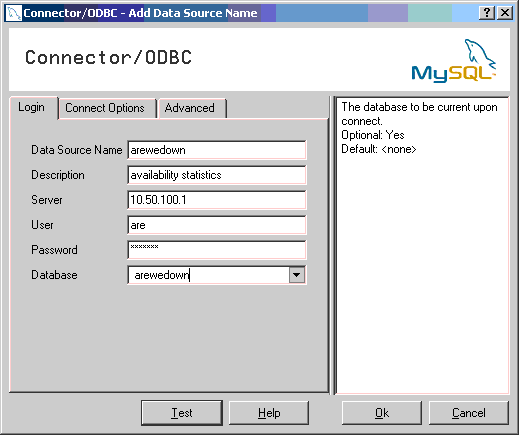Click the help text 'Optional: Yes'
This screenshot has width=519, height=435.
373,135
